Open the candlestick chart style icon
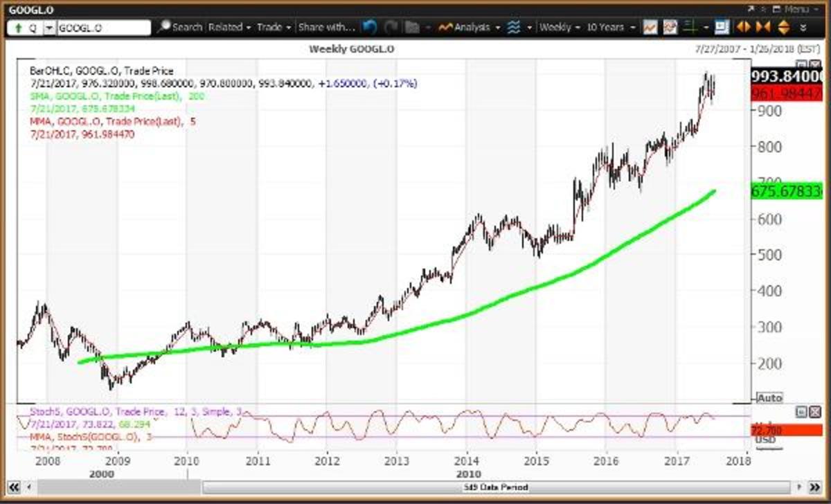This screenshot has height=504, width=831. point(669,27)
